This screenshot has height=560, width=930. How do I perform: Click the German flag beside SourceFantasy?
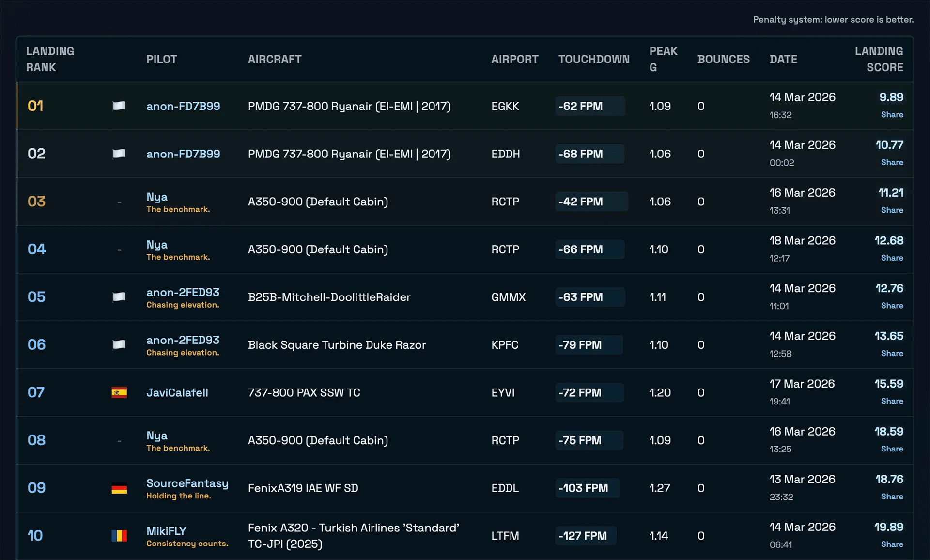(x=119, y=488)
